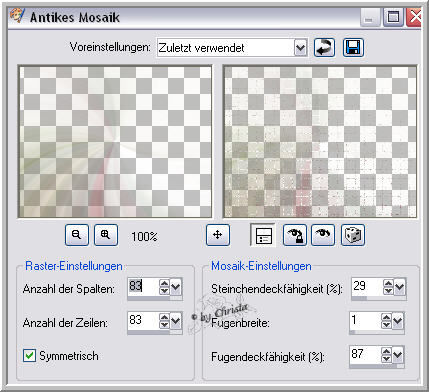The width and height of the screenshot is (429, 392).
Task: Click the slider bar under Fugendeckfähigkeit
Action: 377,366
